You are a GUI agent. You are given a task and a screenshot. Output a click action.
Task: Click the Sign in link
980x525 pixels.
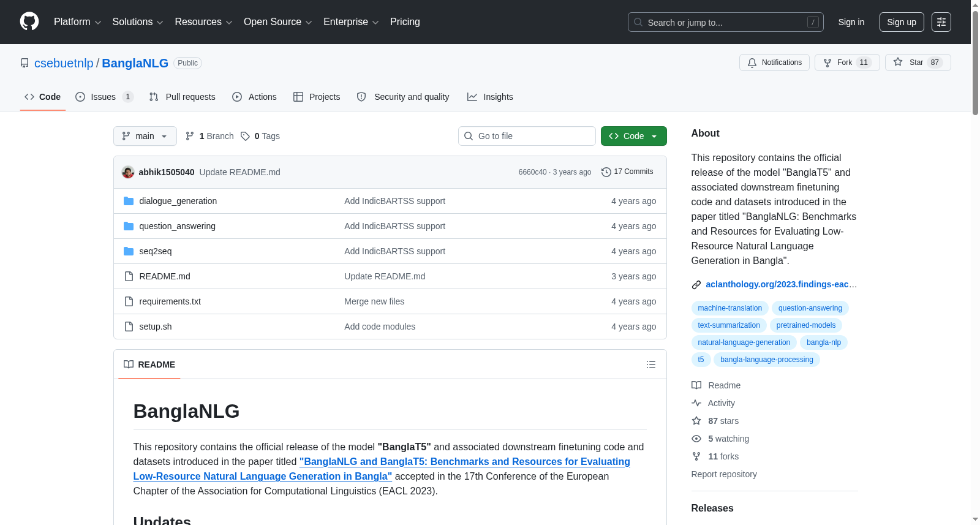(851, 22)
